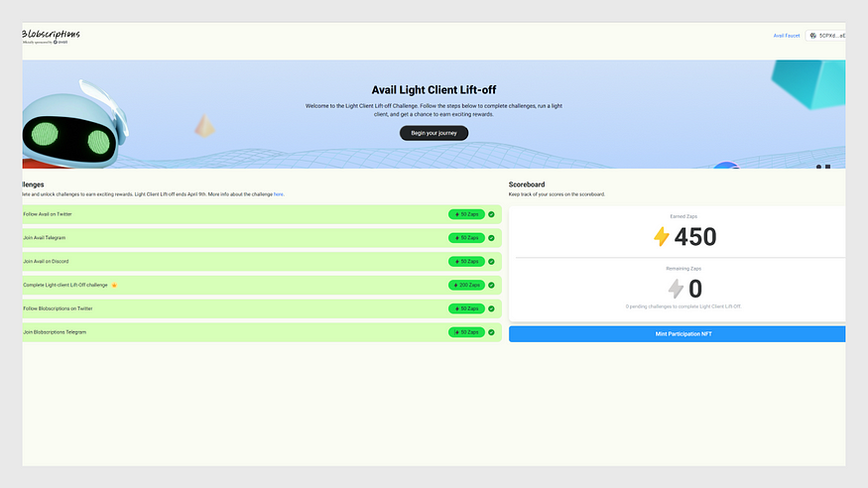This screenshot has width=868, height=488.
Task: Click 50 Zaps badge for Follow Blobscriptions on Twitter
Action: pos(466,308)
